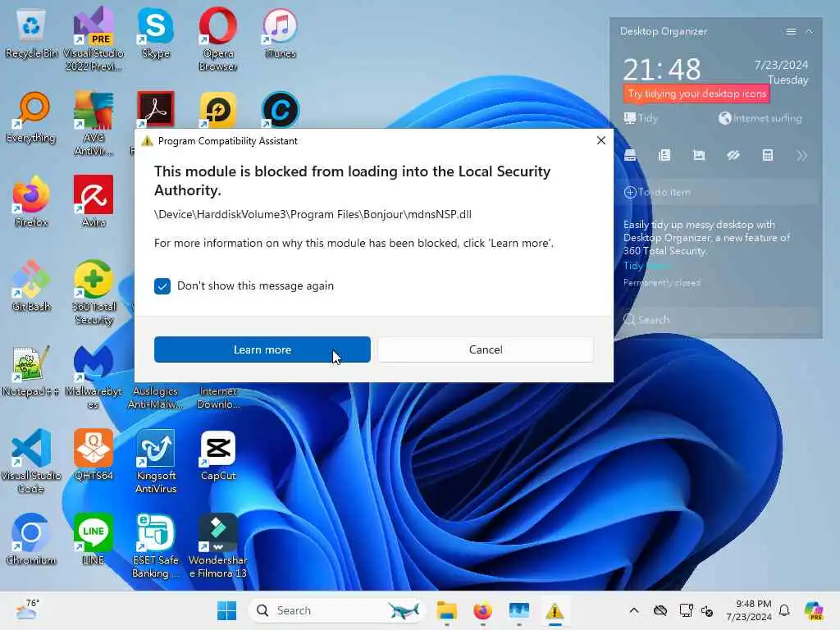Select the Malwarebytes desktop icon
840x630 pixels.
(94, 377)
